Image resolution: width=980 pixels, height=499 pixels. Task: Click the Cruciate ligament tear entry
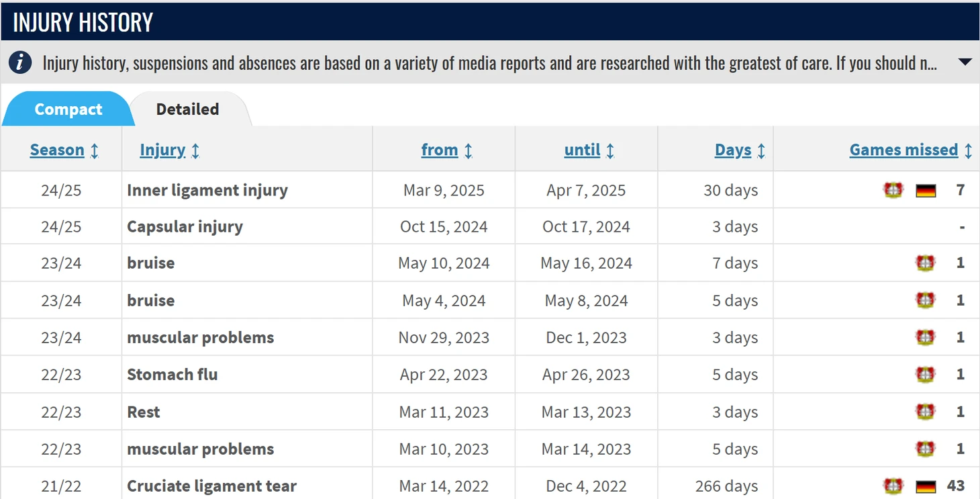[x=211, y=486]
